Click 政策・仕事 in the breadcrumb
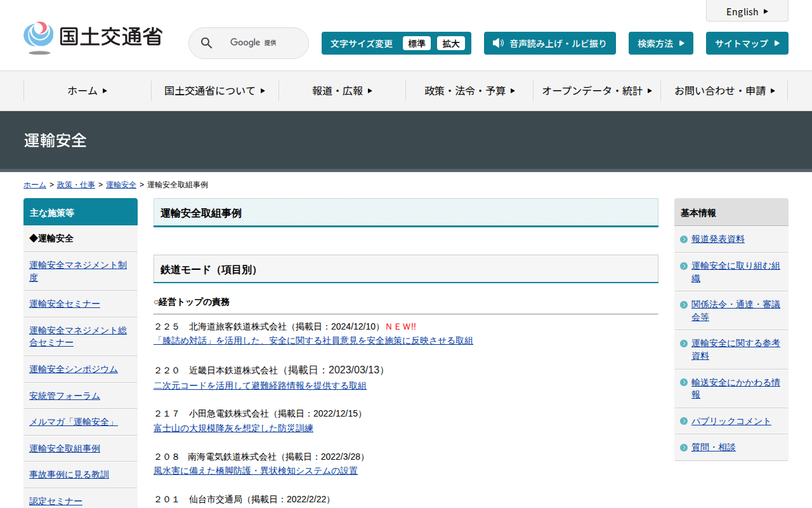812x508 pixels. tap(76, 185)
